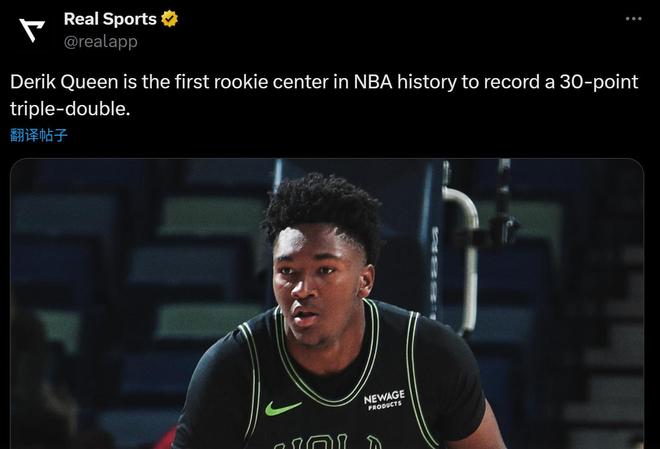Click the player's curly hair in photo

coord(323,208)
